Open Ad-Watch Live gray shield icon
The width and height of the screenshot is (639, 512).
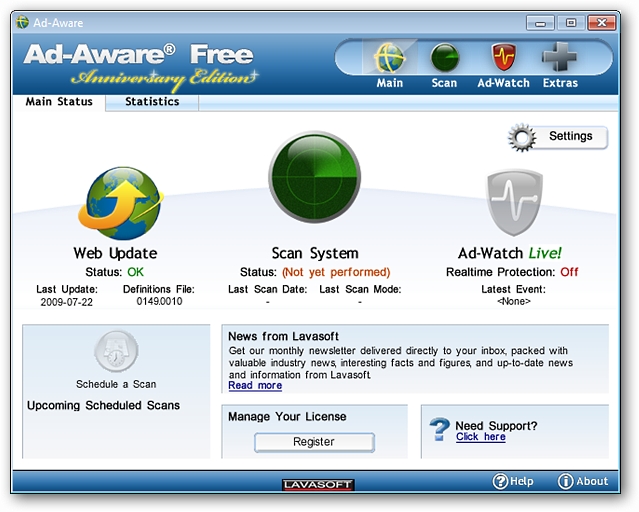click(x=514, y=203)
